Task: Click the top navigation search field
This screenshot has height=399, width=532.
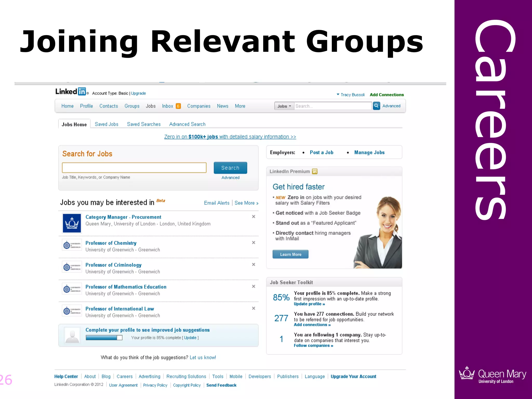Action: [333, 106]
